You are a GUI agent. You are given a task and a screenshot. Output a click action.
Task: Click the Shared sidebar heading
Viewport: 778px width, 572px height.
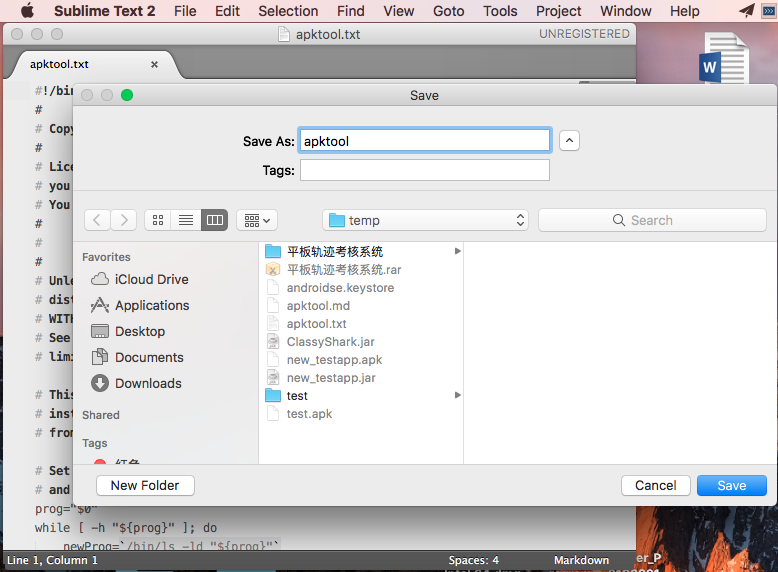tap(101, 415)
